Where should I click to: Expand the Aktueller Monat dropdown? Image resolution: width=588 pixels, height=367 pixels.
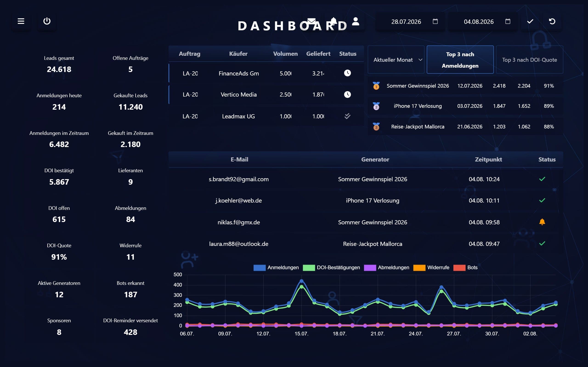pyautogui.click(x=396, y=60)
